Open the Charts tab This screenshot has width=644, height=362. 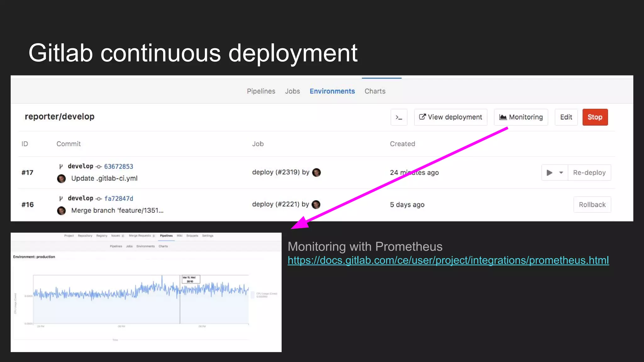pos(375,91)
